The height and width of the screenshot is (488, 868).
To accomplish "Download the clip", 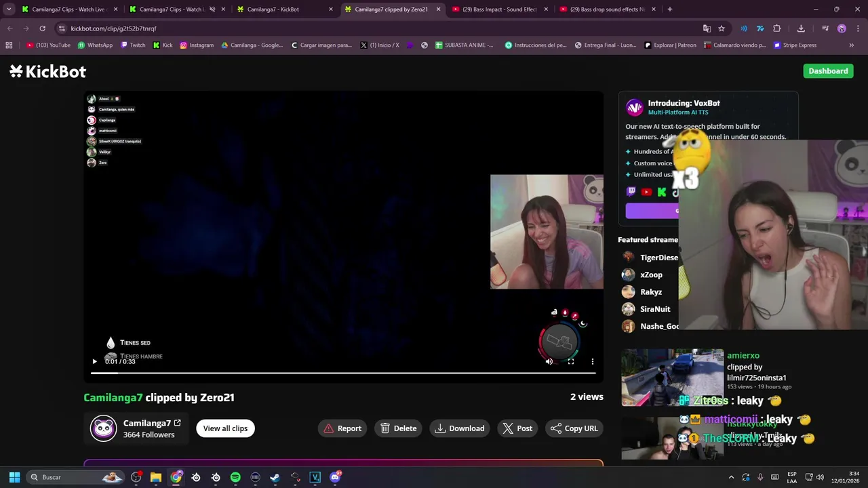I will (x=460, y=428).
